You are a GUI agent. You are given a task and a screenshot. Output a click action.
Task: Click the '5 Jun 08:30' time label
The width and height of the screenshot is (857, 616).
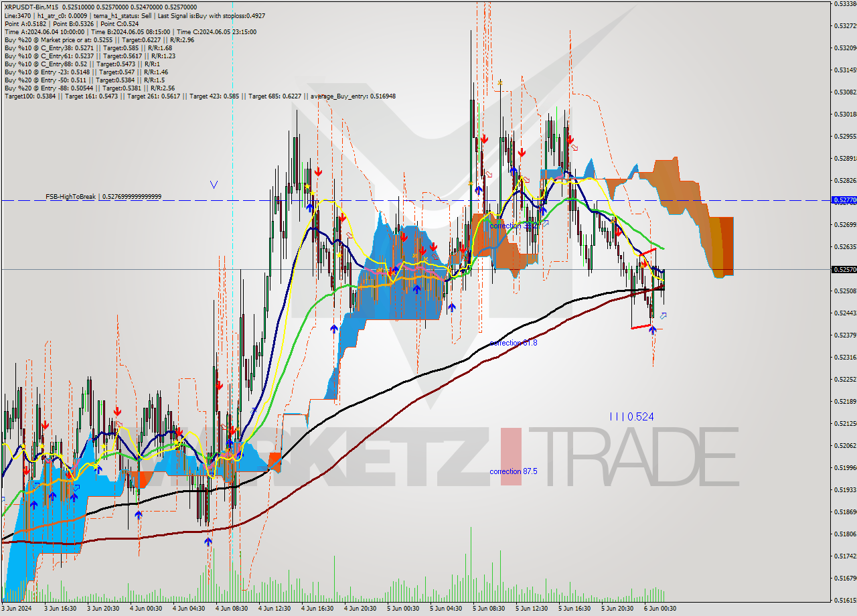[x=488, y=609]
